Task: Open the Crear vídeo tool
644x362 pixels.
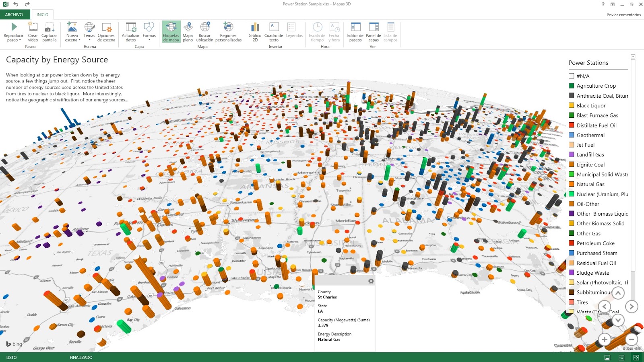Action: tap(33, 32)
